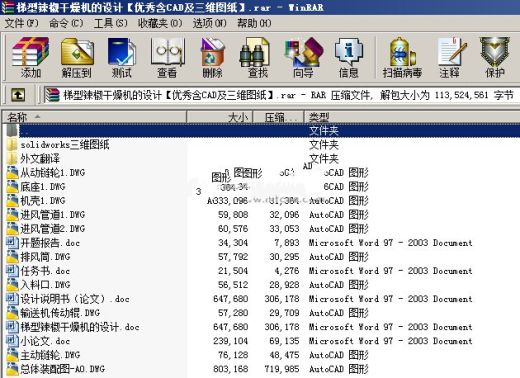Click the 添加 (Add) toolbar icon
Viewport: 520px width, 378px height.
(x=31, y=57)
